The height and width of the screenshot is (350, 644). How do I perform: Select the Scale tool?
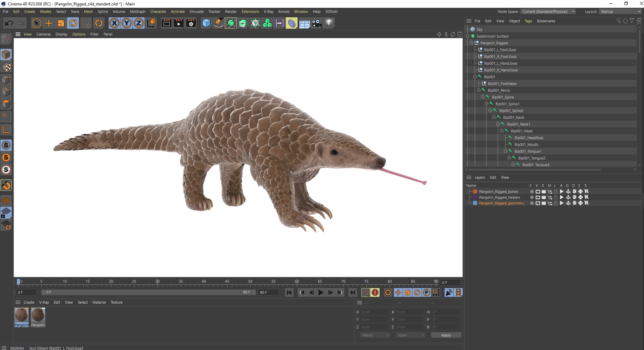click(x=61, y=23)
